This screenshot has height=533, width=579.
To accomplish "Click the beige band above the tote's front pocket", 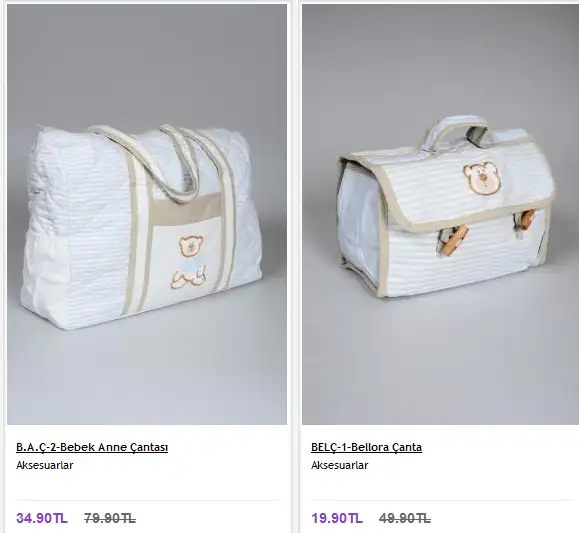I will click(x=185, y=211).
